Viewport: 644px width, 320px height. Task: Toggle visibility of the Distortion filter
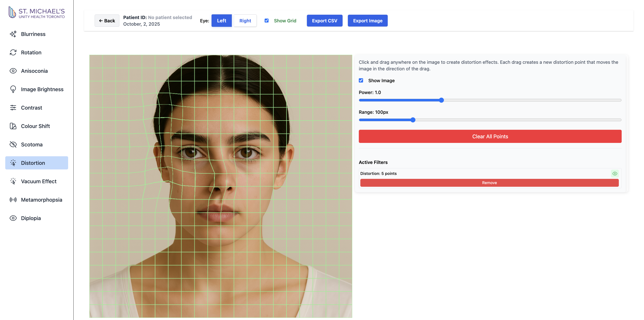click(615, 173)
